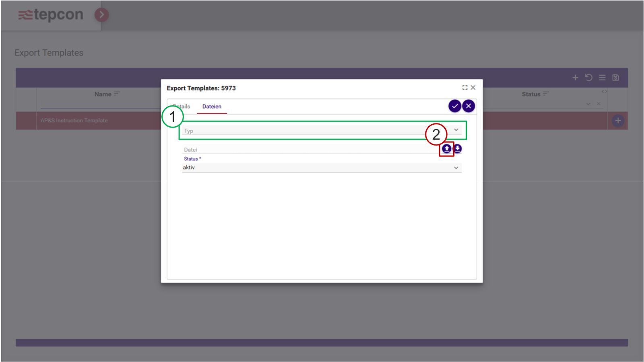The image size is (644, 362).
Task: Open the list menu icon in the toolbar
Action: click(x=602, y=78)
